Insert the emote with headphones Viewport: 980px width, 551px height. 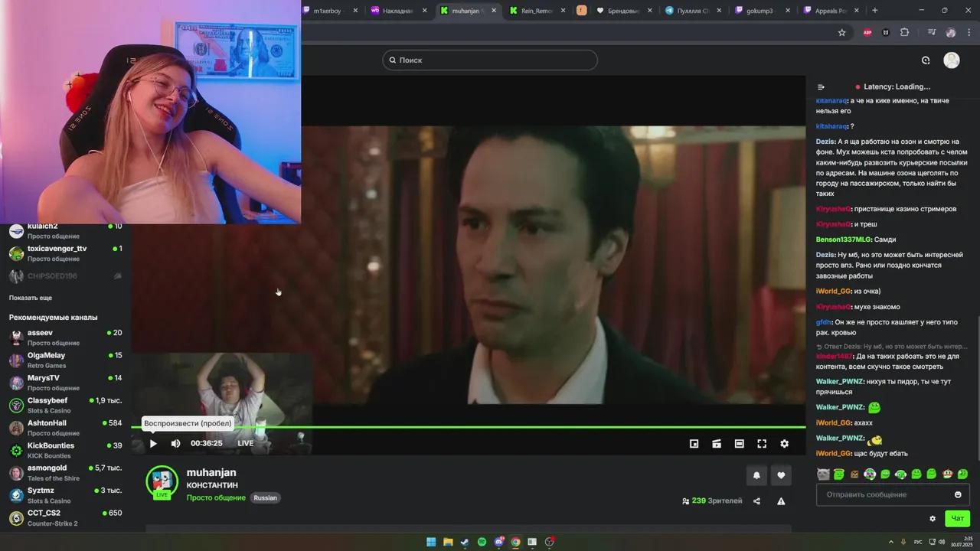(x=870, y=474)
